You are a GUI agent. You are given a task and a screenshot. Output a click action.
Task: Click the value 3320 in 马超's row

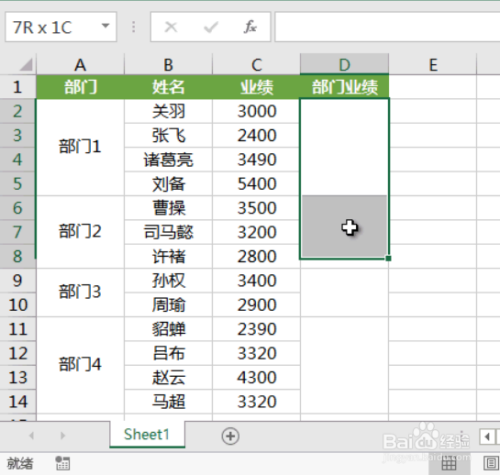pos(256,402)
